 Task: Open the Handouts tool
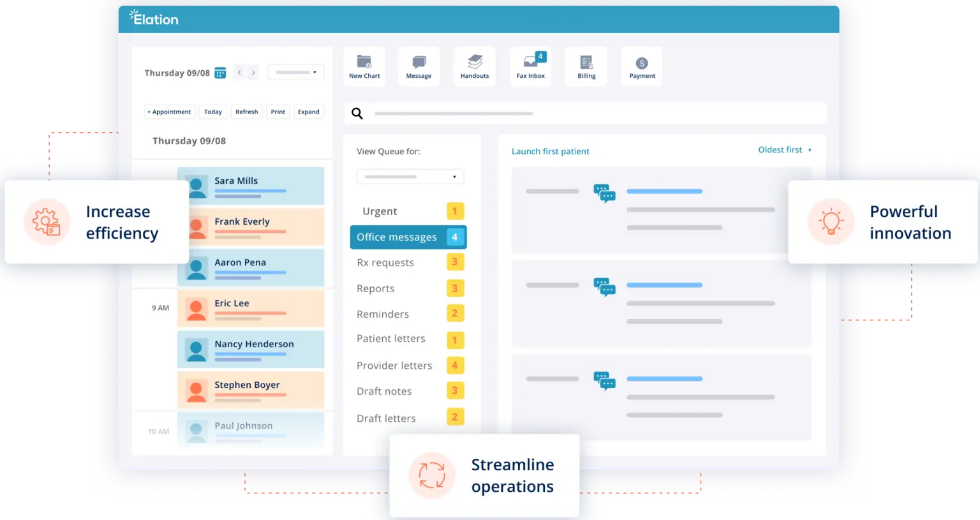tap(474, 66)
